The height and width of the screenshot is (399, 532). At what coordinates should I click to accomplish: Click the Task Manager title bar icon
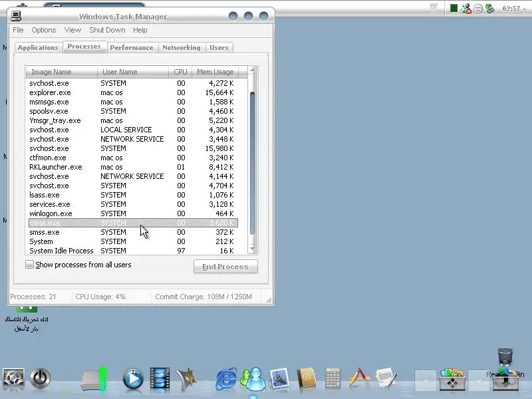tap(16, 15)
